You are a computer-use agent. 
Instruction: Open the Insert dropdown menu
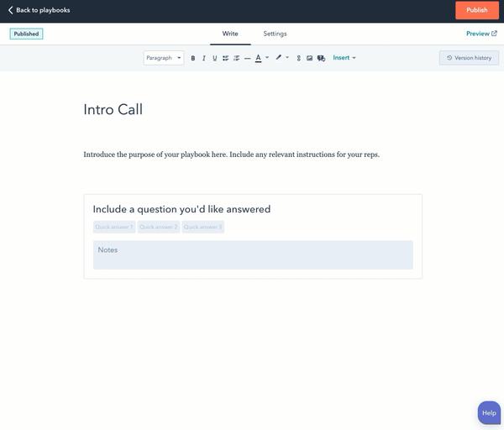pos(344,58)
